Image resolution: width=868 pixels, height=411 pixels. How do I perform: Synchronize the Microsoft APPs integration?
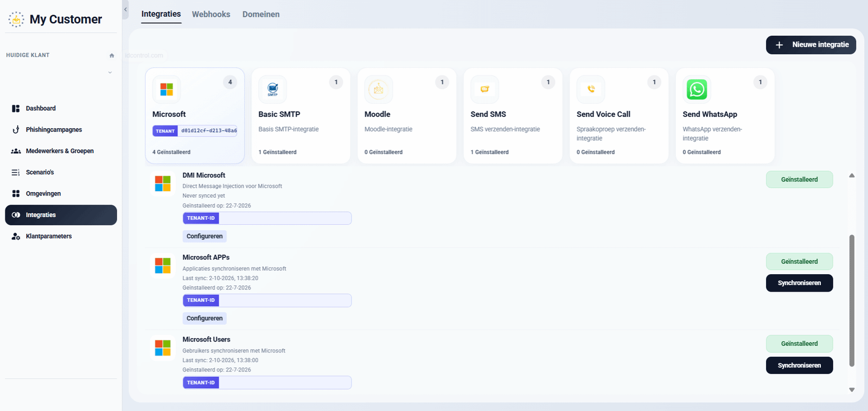pos(799,283)
